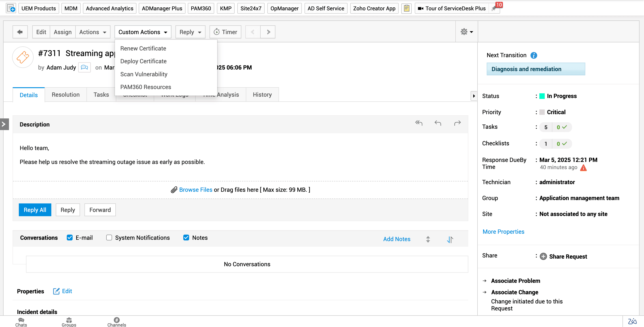644x327 pixels.
Task: Disable the Notes conversations filter
Action: 186,238
